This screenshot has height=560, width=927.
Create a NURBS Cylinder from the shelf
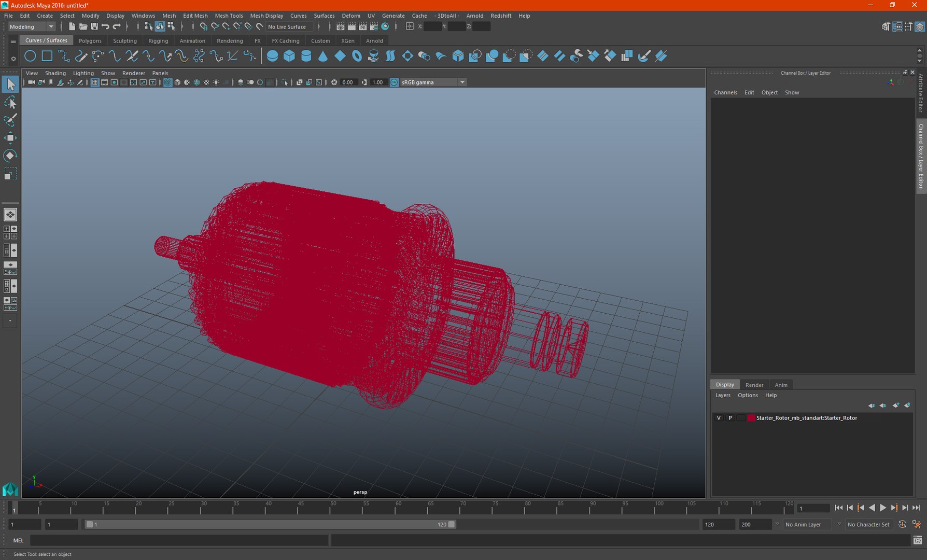pos(306,56)
